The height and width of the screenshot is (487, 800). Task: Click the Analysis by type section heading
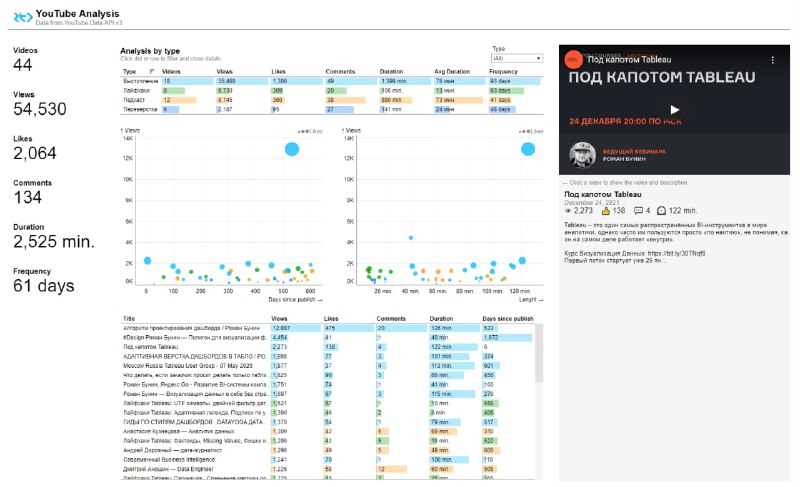(150, 51)
